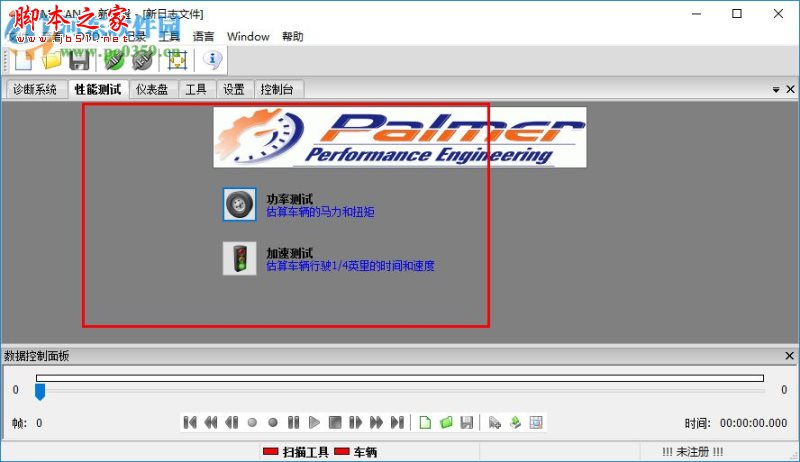Screen dimensions: 800x462
Task: Save with the data panel floppy icon
Action: click(x=466, y=422)
